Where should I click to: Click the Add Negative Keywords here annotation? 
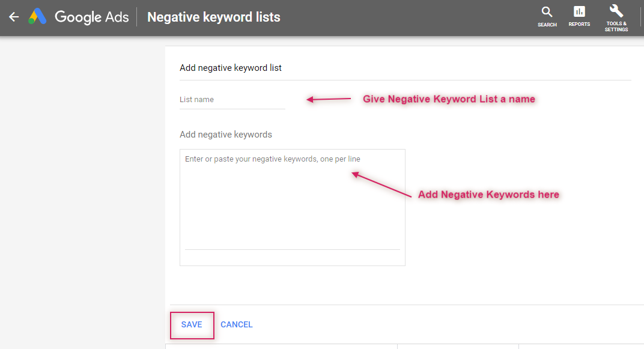(x=488, y=195)
